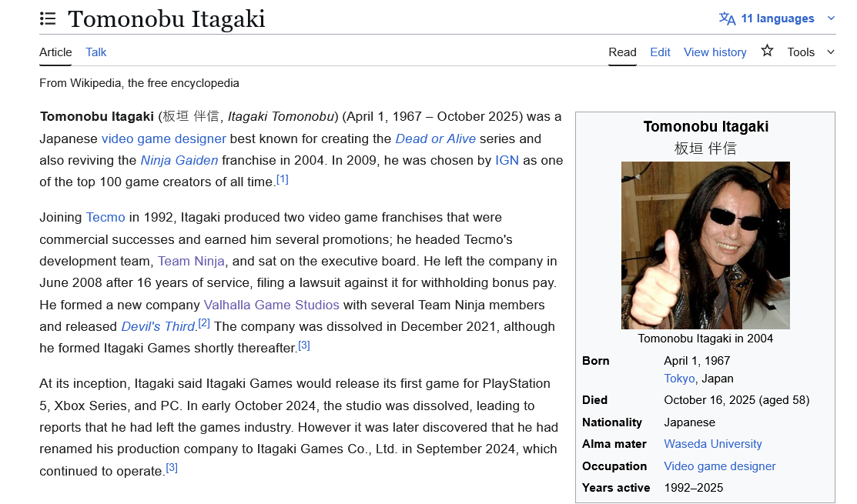Screen dimensions: 857x504
Task: Click the page title Tomonobu Itagaki
Action: (x=166, y=19)
